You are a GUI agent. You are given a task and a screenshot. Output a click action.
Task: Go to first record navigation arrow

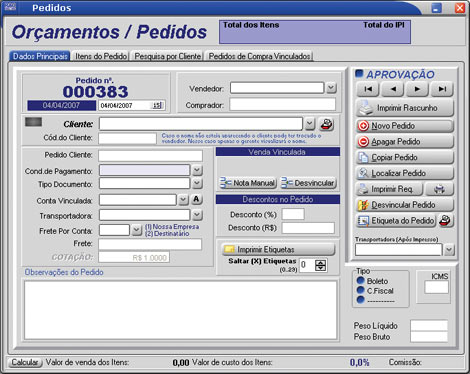[x=368, y=89]
